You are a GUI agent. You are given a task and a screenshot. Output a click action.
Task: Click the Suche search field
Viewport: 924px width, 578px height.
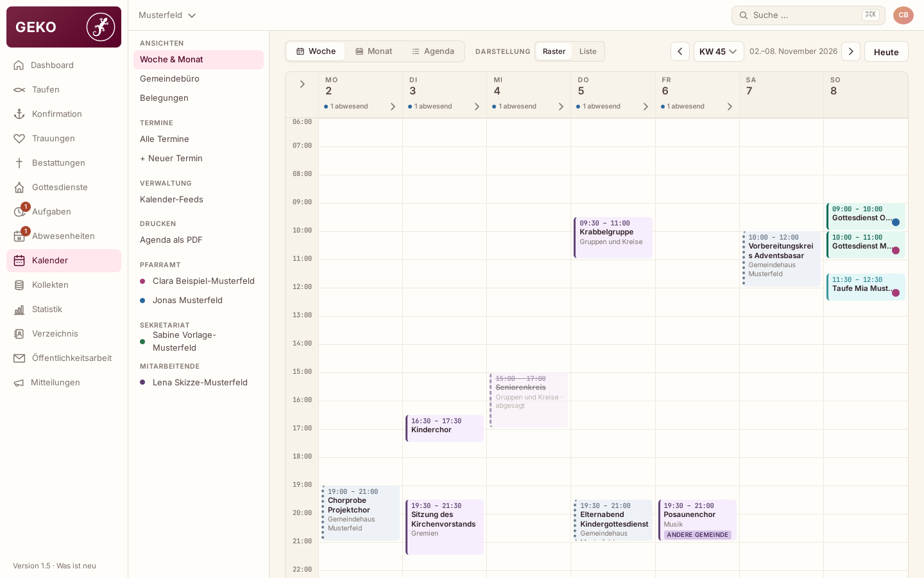808,15
